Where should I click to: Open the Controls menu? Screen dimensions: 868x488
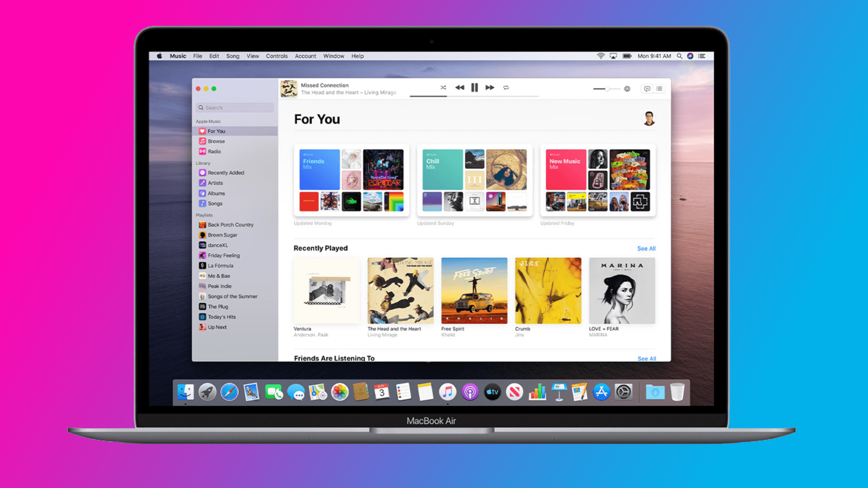[277, 56]
